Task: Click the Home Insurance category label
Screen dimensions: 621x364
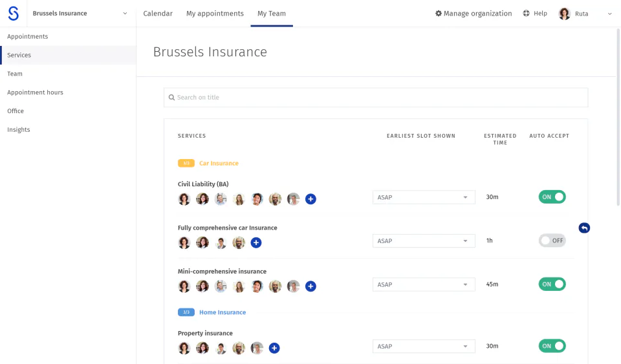Action: point(223,312)
